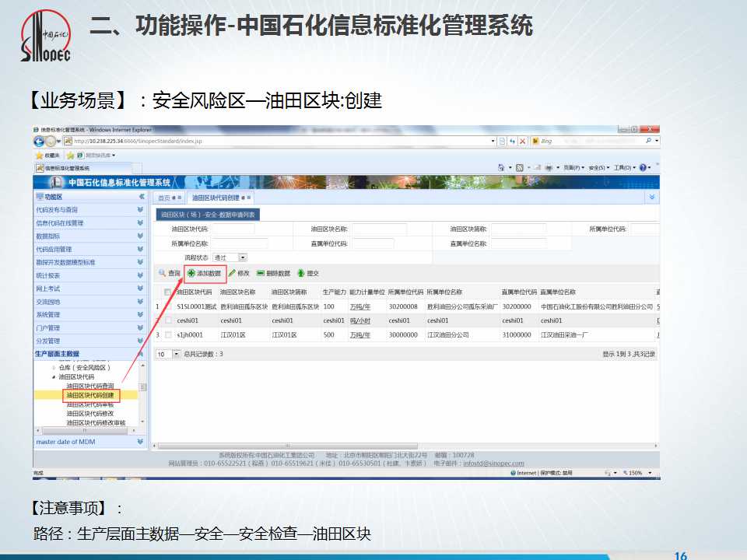The height and width of the screenshot is (560, 747).
Task: Click the add-to-favorites-bar star icon
Action: point(71,156)
